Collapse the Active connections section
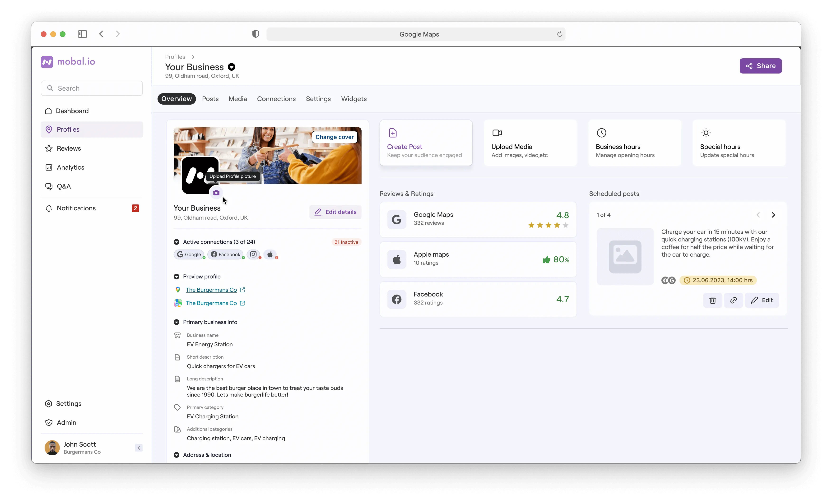 [x=176, y=242]
